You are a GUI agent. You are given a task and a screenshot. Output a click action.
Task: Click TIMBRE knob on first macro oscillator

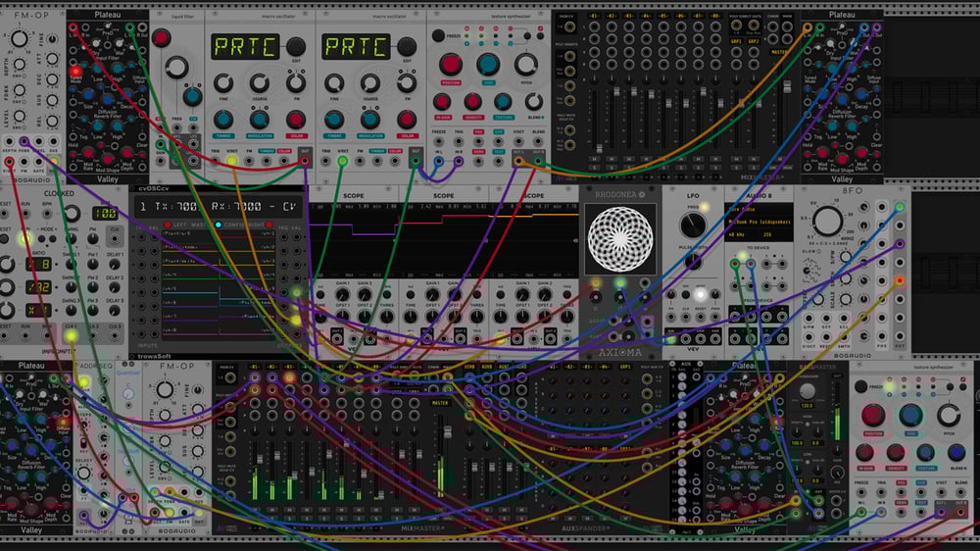(x=223, y=119)
